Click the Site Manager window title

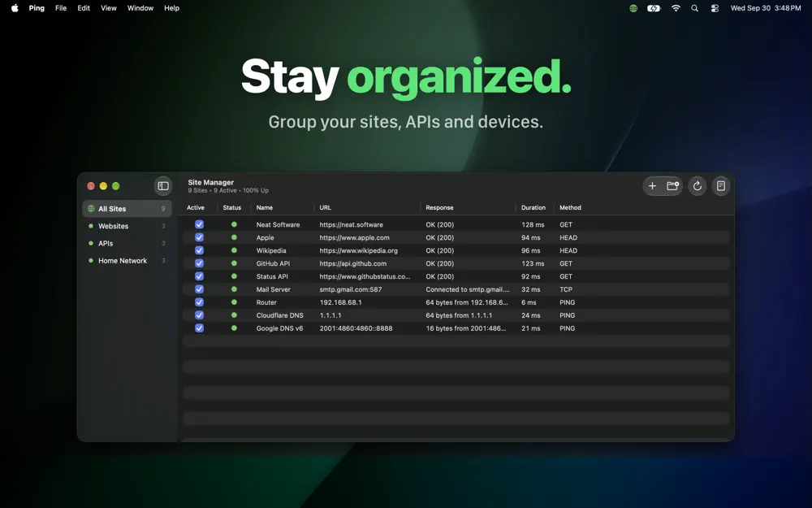point(211,182)
